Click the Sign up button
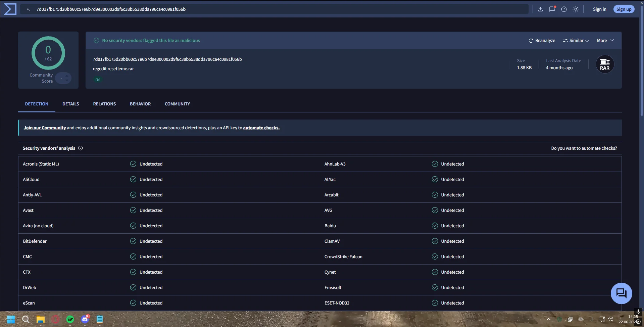 (x=624, y=9)
